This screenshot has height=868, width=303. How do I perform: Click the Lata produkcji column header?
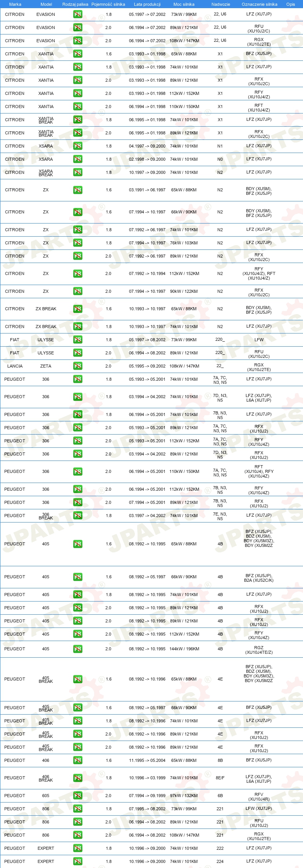pos(147,4)
